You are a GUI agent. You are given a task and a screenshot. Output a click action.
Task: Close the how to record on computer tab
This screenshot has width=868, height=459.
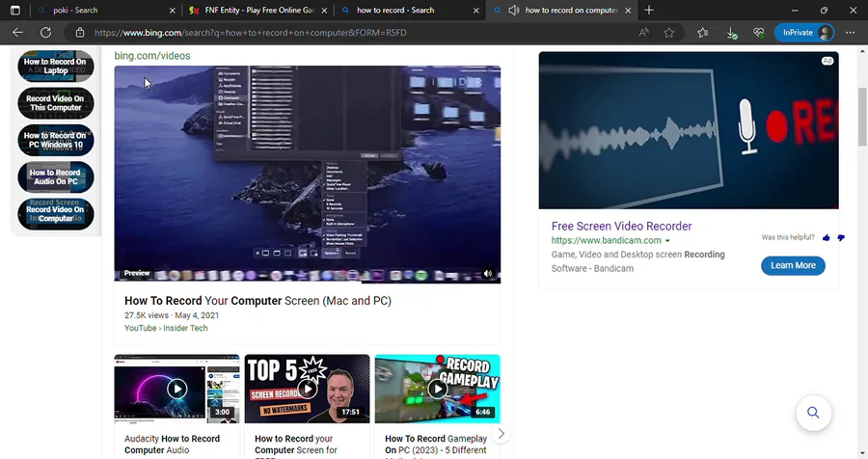click(x=628, y=10)
